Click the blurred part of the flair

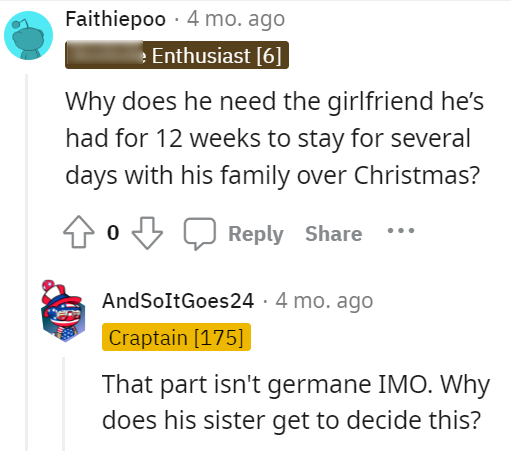tap(104, 55)
